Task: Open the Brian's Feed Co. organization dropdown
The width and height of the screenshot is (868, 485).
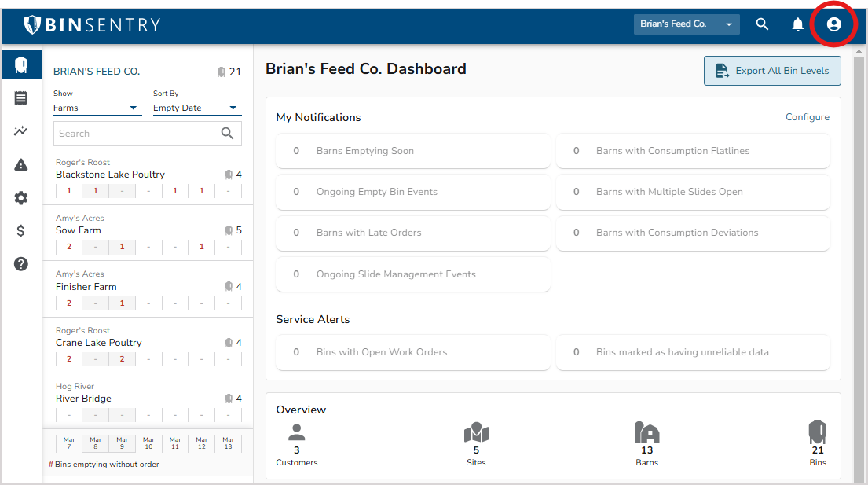Action: coord(687,24)
